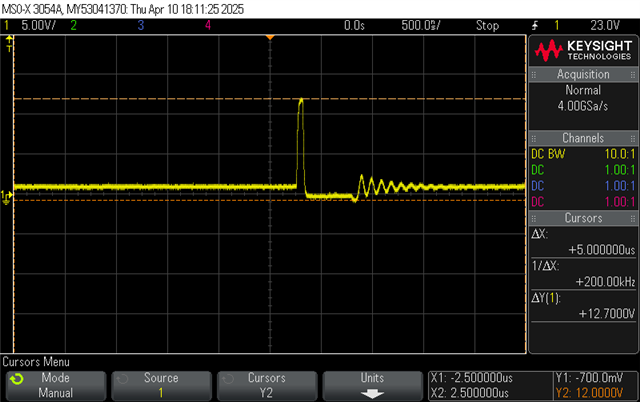Image resolution: width=640 pixels, height=402 pixels.
Task: Click the 1/ΔX +200.00kHz readout
Action: click(583, 274)
